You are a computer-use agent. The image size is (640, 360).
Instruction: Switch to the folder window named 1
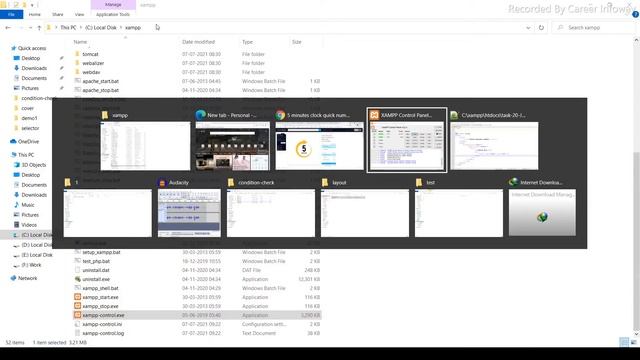pyautogui.click(x=107, y=213)
